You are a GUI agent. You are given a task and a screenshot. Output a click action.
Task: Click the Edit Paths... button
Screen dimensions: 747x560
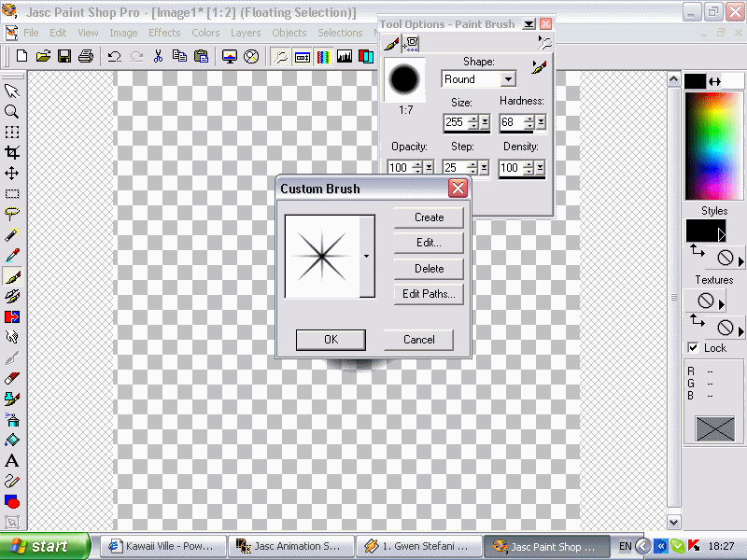[x=429, y=294]
